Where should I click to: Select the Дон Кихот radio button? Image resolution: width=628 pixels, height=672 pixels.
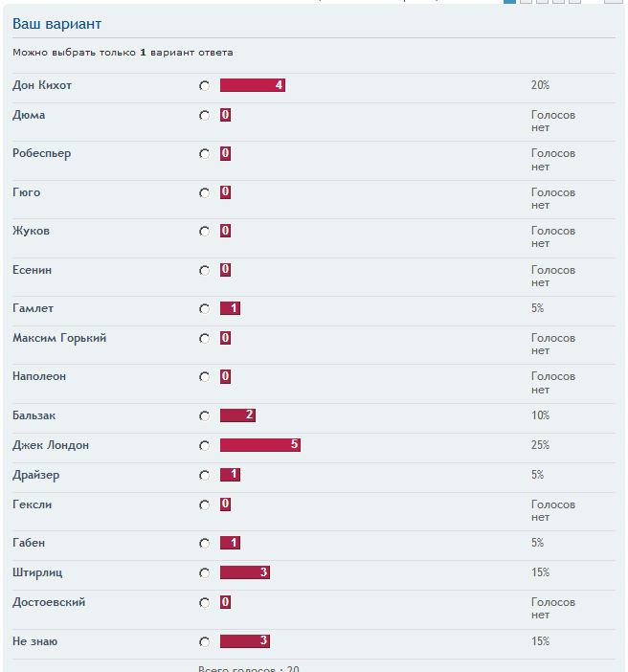[205, 86]
